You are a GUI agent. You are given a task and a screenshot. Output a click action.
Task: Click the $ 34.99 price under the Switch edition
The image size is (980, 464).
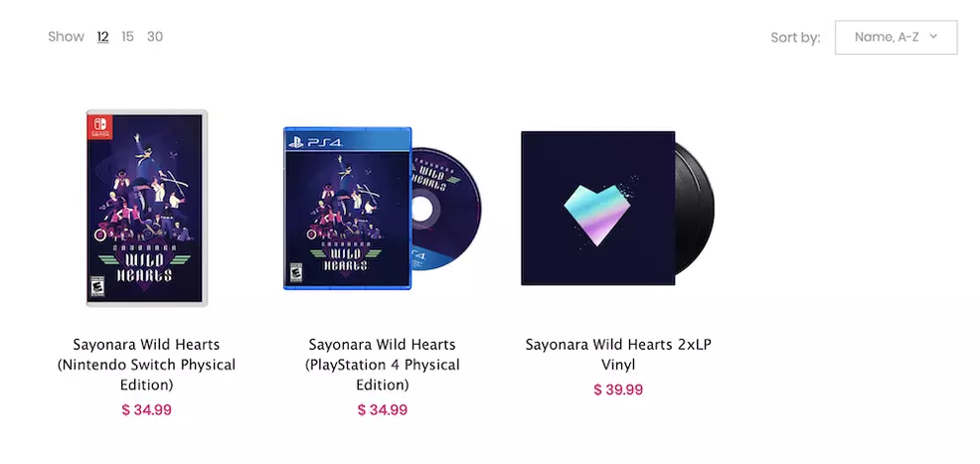146,409
